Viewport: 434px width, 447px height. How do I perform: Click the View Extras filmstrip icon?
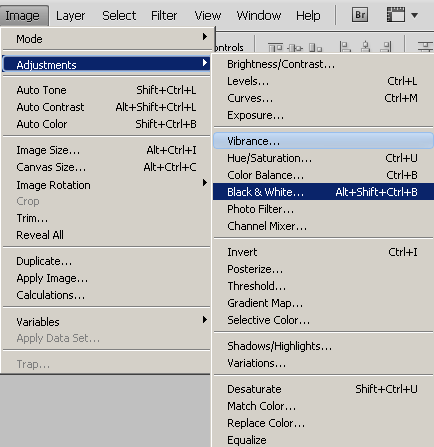(x=396, y=15)
